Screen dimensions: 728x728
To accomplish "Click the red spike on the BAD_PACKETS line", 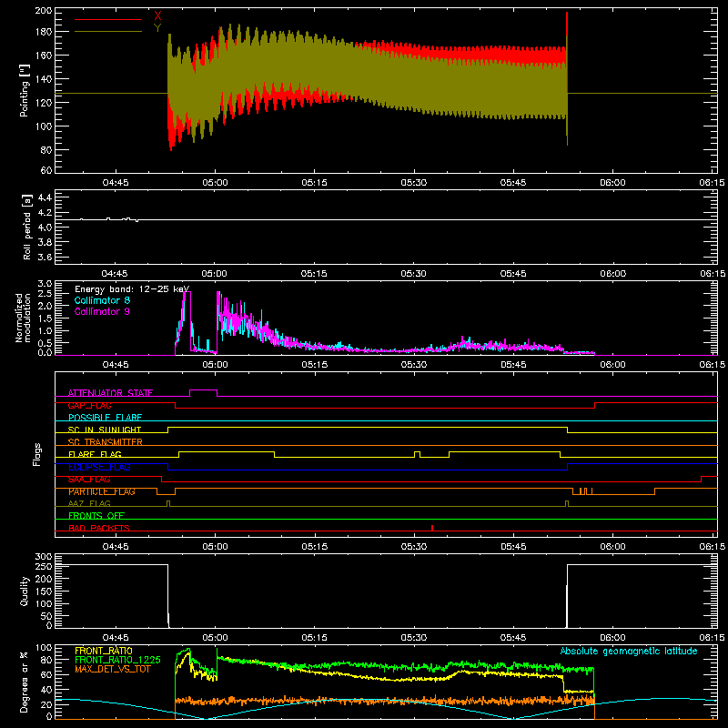I will pyautogui.click(x=432, y=528).
